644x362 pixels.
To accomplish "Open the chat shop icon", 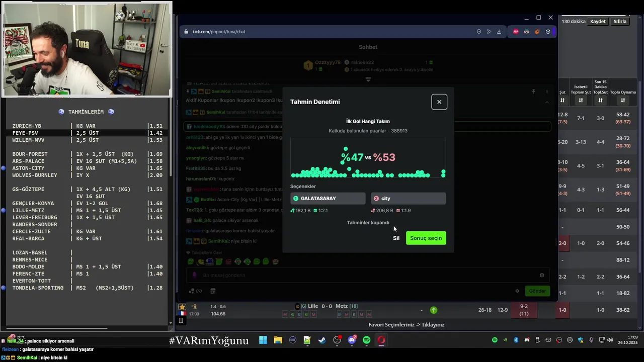I will 213,291.
